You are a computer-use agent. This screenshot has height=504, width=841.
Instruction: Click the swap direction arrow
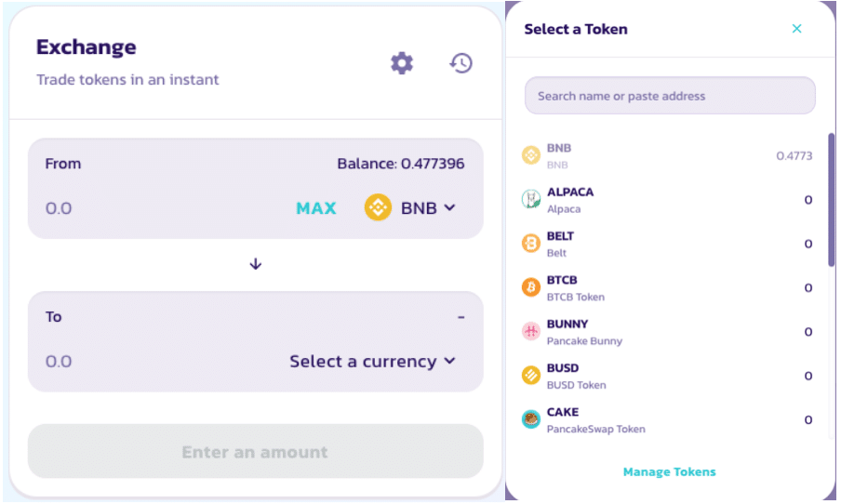256,264
